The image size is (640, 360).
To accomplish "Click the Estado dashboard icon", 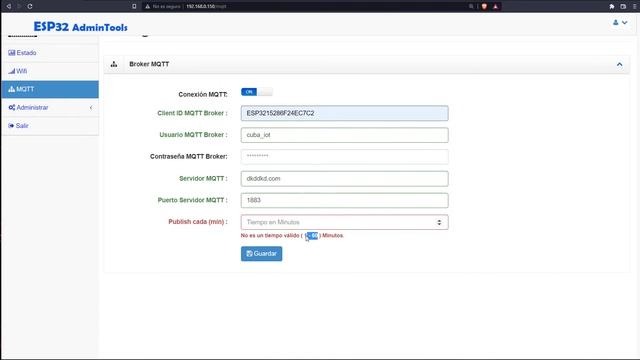I will pyautogui.click(x=11, y=53).
